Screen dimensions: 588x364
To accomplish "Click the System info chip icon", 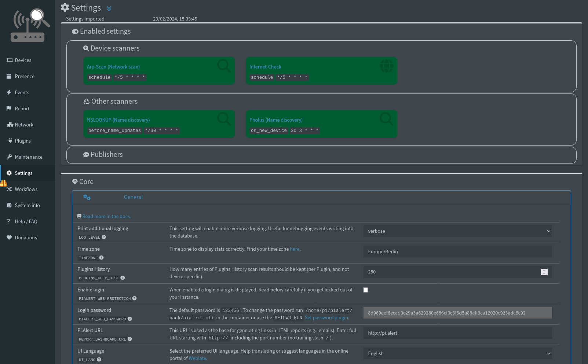I will (x=9, y=205).
